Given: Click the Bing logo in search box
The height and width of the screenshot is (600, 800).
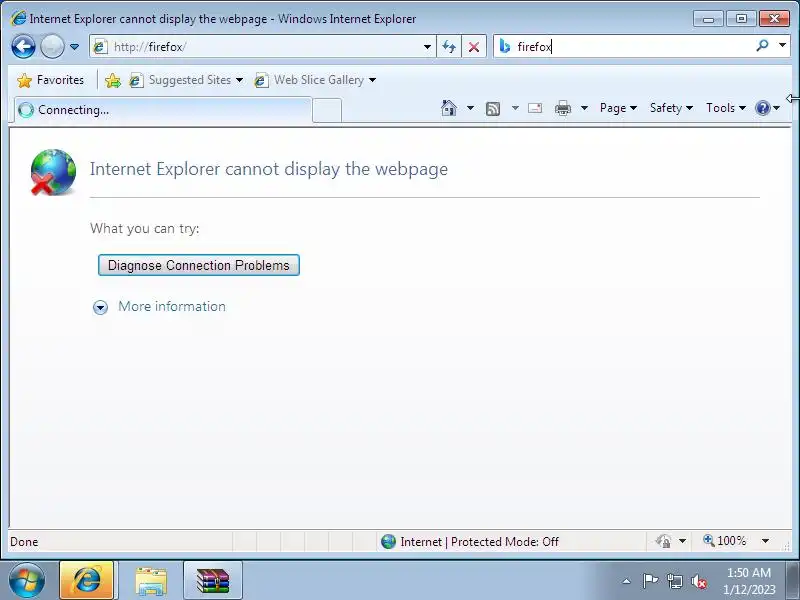Looking at the screenshot, I should coord(505,46).
